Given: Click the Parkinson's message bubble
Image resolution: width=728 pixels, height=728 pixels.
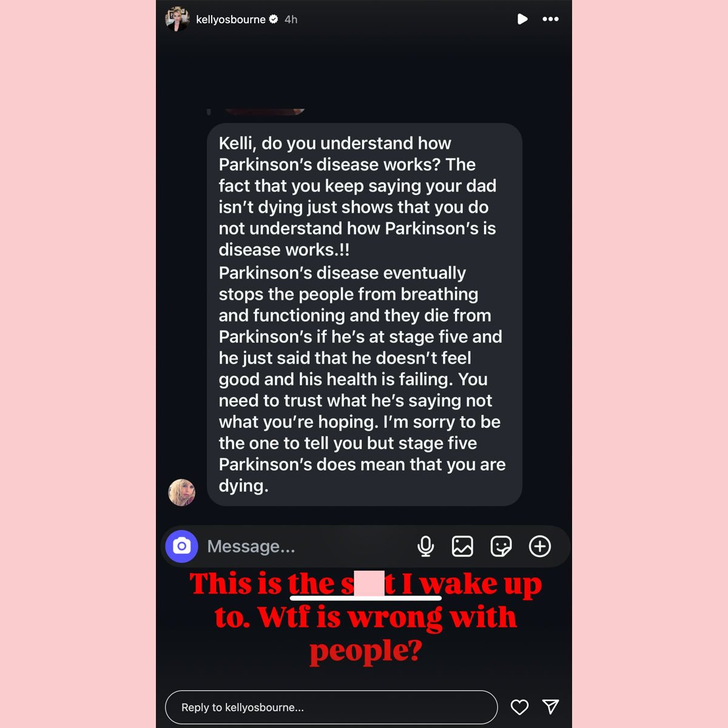Looking at the screenshot, I should click(x=365, y=314).
